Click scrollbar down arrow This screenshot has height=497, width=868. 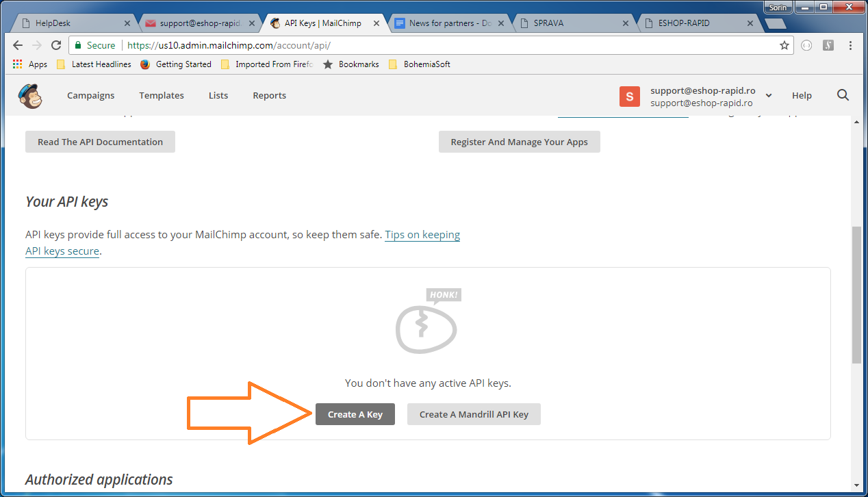tap(856, 485)
